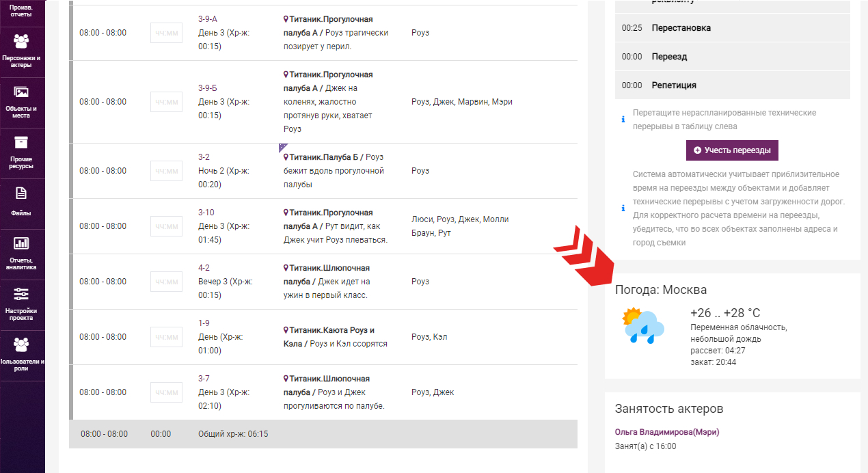Click location pin of scene 3-10
868x473 pixels.
[286, 213]
